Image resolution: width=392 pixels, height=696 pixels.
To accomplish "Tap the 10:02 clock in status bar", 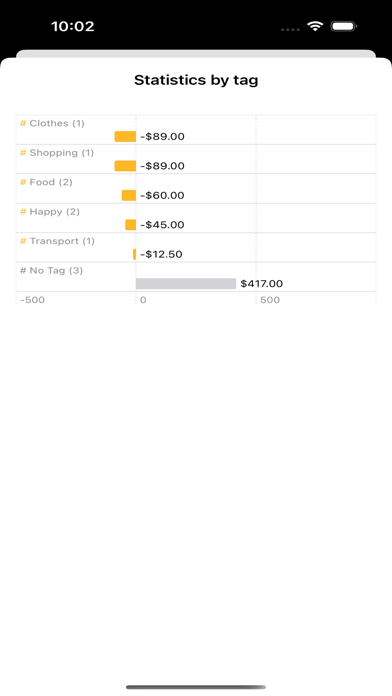I will click(x=73, y=27).
